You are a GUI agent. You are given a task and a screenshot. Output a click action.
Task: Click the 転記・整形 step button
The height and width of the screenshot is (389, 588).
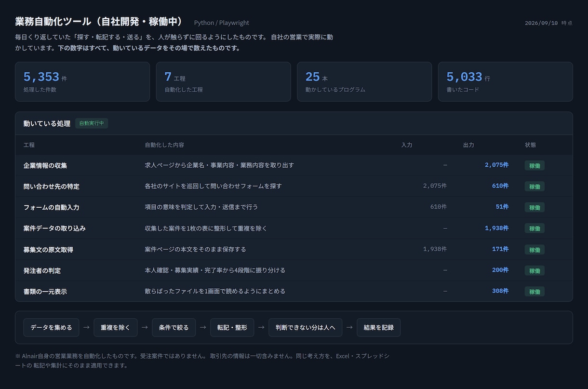tap(232, 327)
